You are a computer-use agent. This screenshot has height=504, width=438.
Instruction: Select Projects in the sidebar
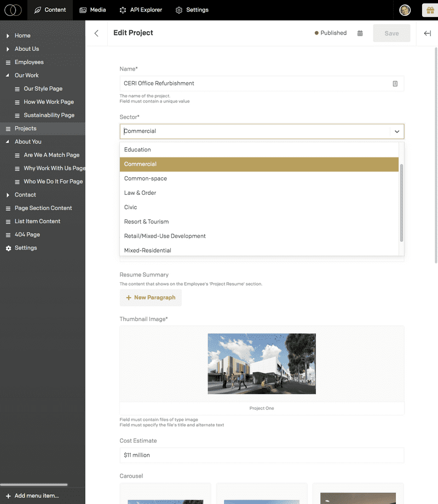[43, 128]
